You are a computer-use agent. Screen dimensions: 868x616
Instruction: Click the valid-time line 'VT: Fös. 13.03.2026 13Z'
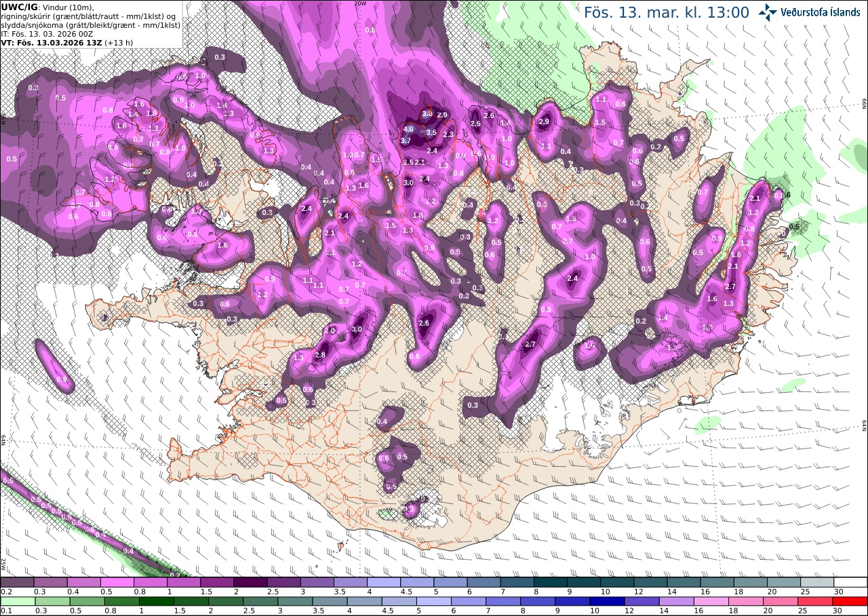click(50, 42)
